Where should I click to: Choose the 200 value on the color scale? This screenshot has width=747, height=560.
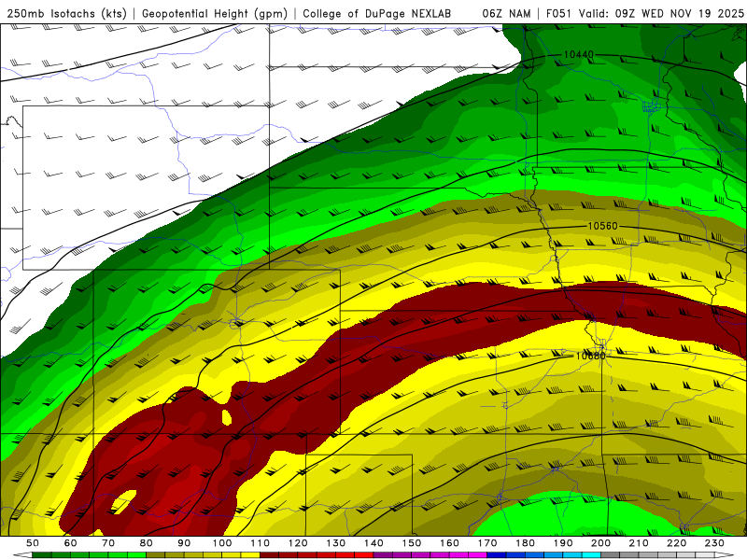pyautogui.click(x=600, y=543)
